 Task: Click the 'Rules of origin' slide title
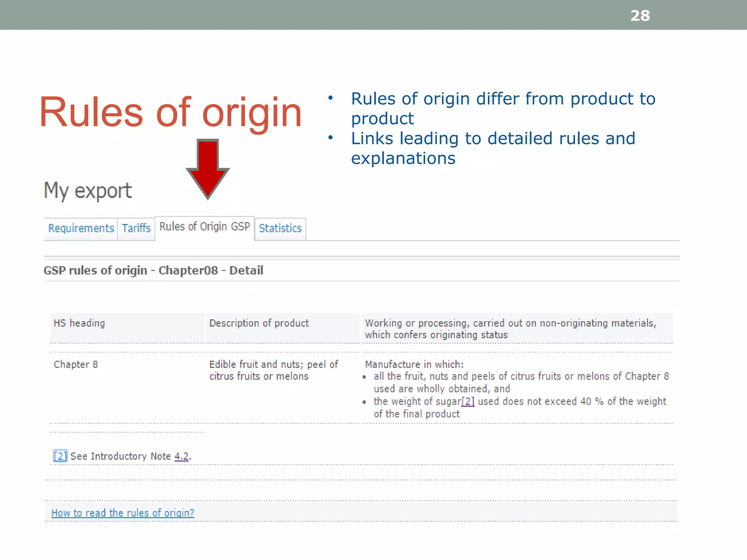(x=170, y=112)
